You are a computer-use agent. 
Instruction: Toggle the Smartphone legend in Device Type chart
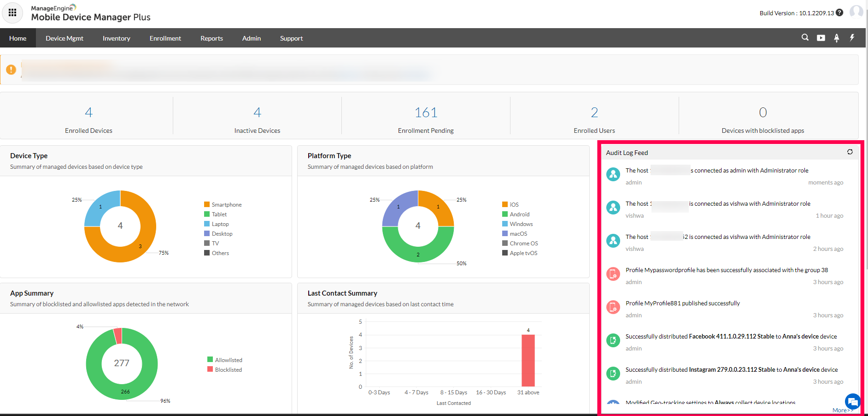(226, 204)
